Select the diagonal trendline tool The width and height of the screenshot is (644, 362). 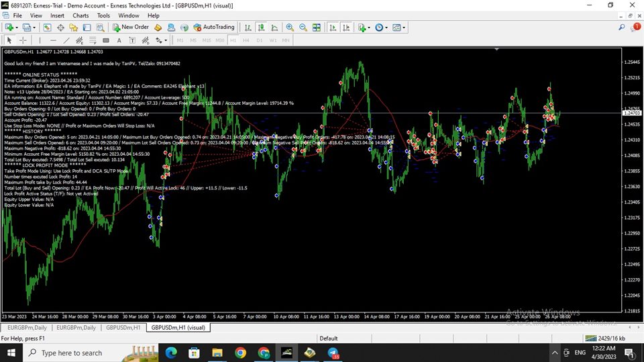66,40
